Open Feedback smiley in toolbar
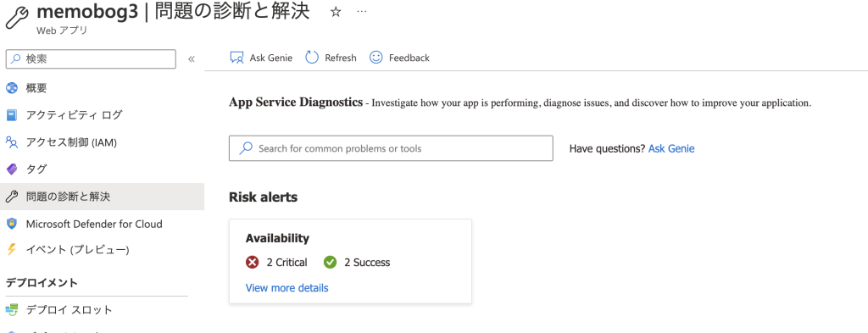 (376, 58)
